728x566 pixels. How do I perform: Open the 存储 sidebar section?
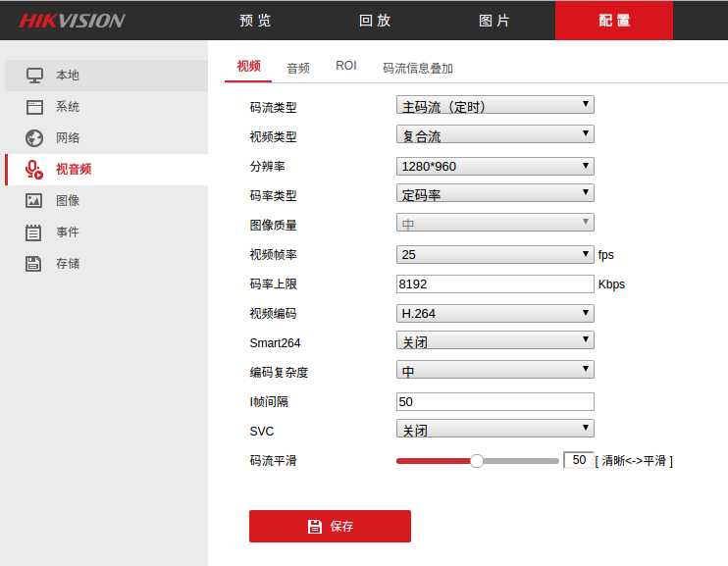(x=106, y=264)
